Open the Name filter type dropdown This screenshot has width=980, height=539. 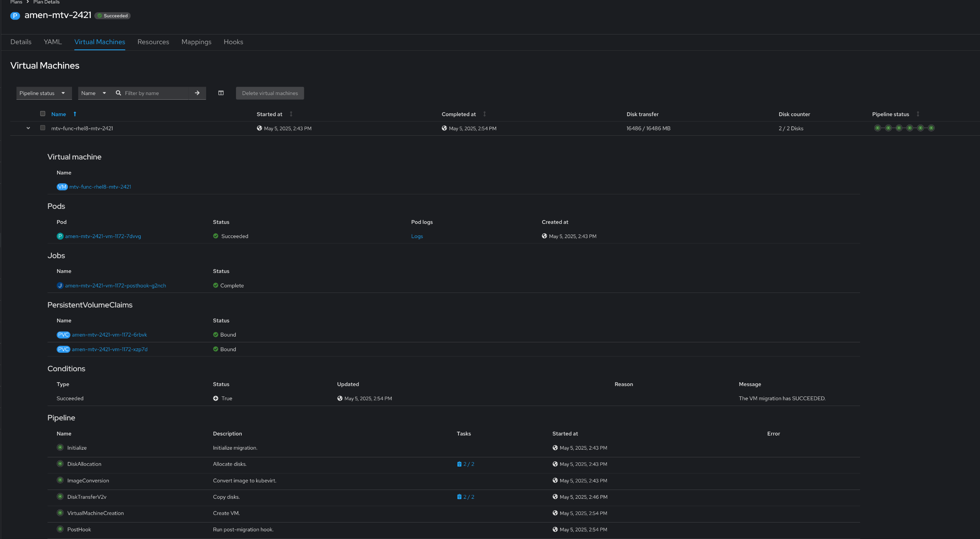(x=93, y=93)
